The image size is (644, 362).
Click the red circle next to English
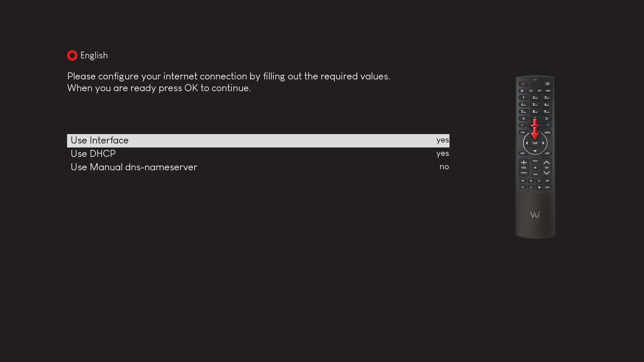click(72, 56)
